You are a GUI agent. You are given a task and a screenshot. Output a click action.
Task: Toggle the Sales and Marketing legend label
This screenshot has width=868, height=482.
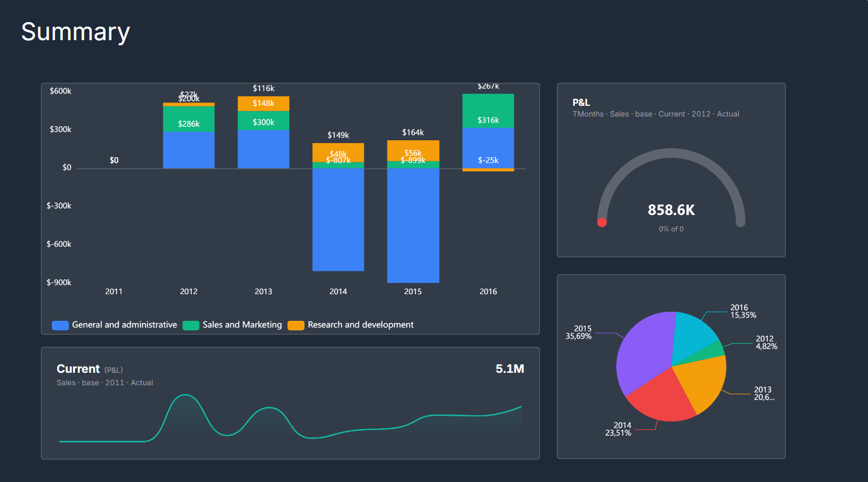tap(242, 325)
